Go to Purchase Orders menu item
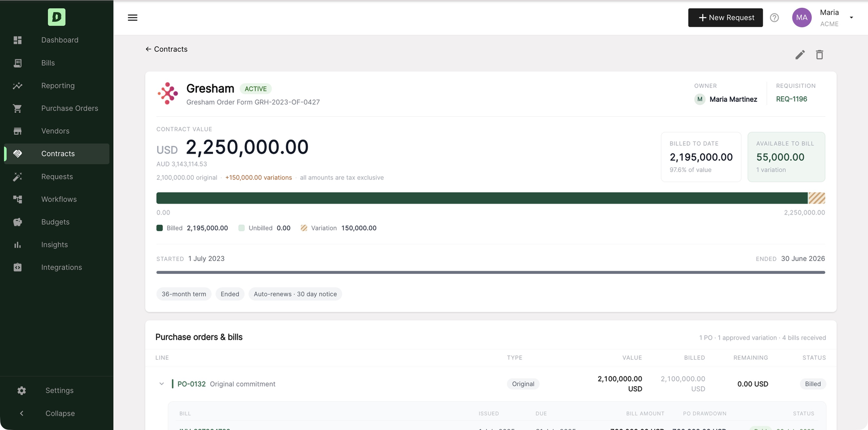This screenshot has height=430, width=868. pos(70,108)
